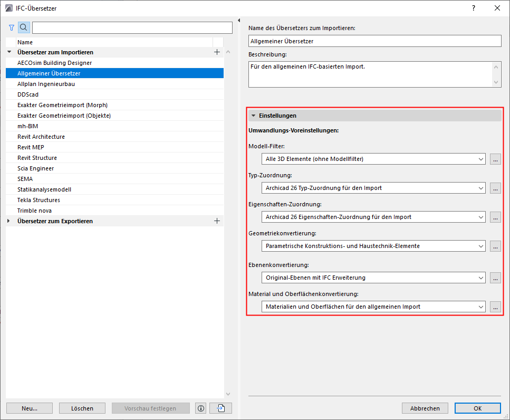Click the Abbrechen button

coord(425,408)
